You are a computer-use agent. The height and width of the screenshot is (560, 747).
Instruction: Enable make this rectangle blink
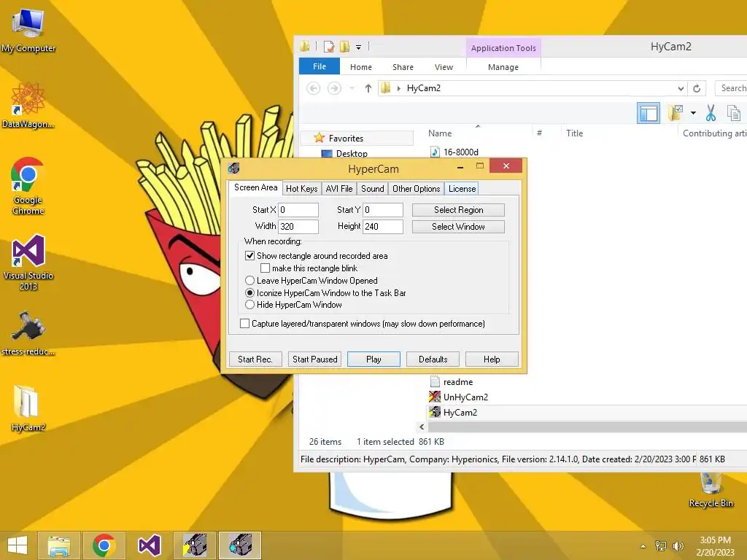(266, 268)
